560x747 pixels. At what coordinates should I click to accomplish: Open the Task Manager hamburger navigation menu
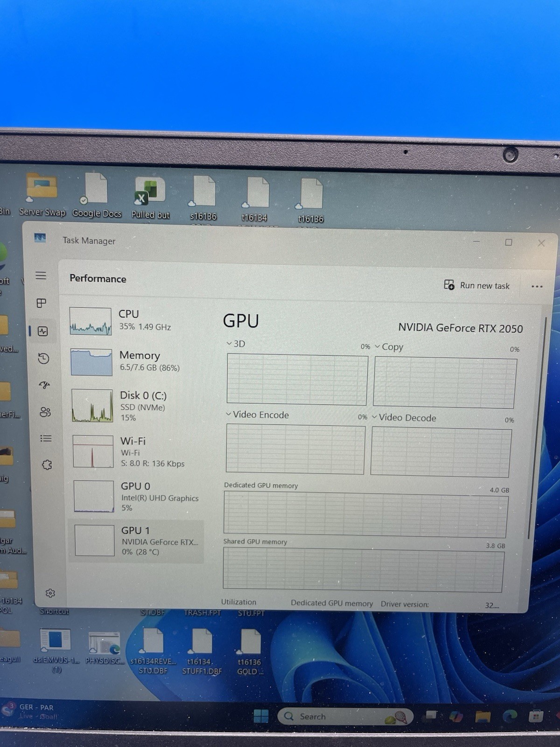(41, 275)
